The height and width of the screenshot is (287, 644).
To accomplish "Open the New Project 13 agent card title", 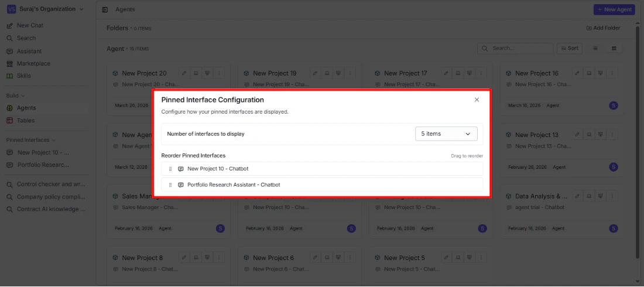I will coord(537,135).
